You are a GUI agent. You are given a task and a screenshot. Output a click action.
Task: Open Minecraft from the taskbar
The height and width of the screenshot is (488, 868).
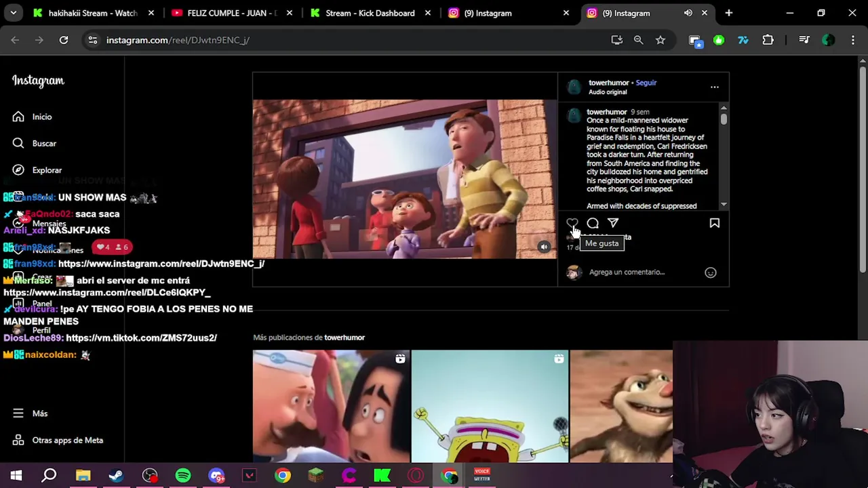tap(316, 476)
